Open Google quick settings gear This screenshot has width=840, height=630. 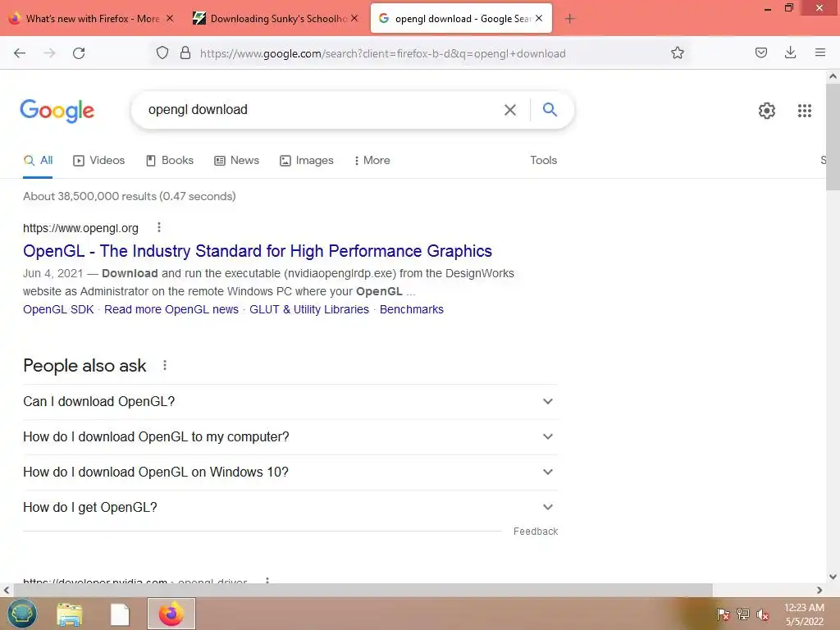[767, 111]
